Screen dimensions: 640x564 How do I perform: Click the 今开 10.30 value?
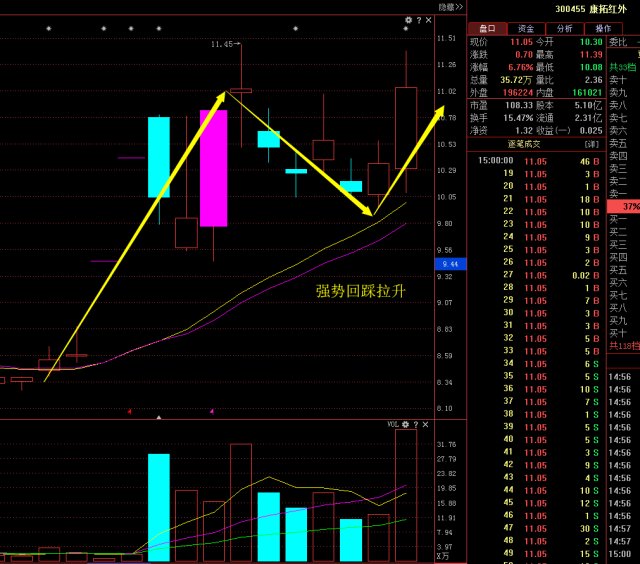[591, 42]
